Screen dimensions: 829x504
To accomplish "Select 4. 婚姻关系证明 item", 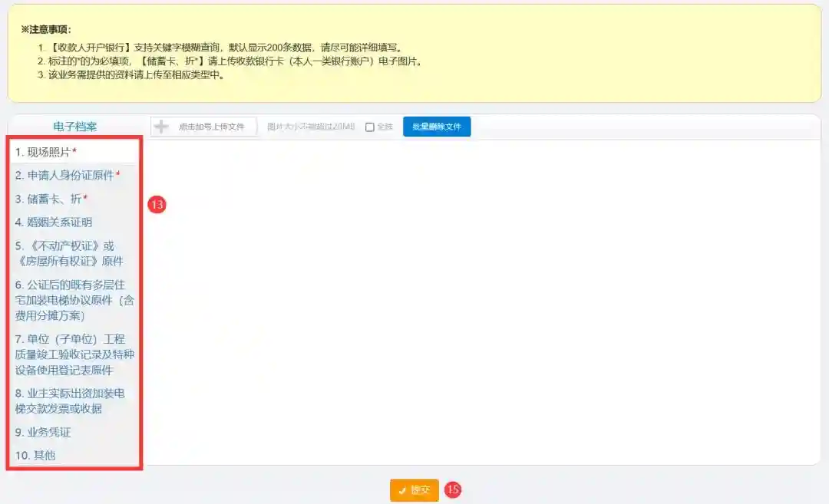I will click(54, 222).
